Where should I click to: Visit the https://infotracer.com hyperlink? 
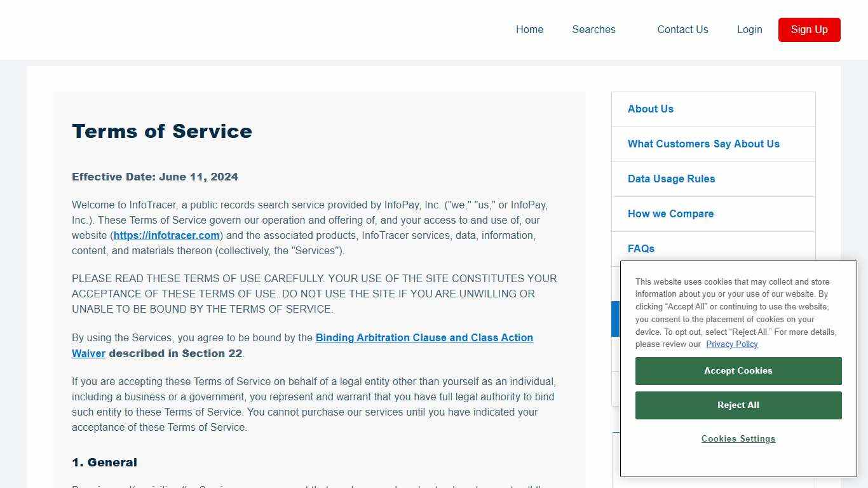click(x=166, y=235)
